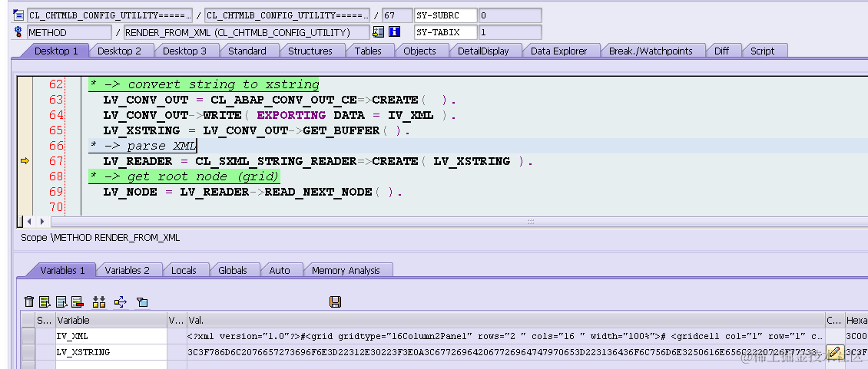Image resolution: width=868 pixels, height=369 pixels.
Task: Open the Script tab
Action: tap(762, 51)
